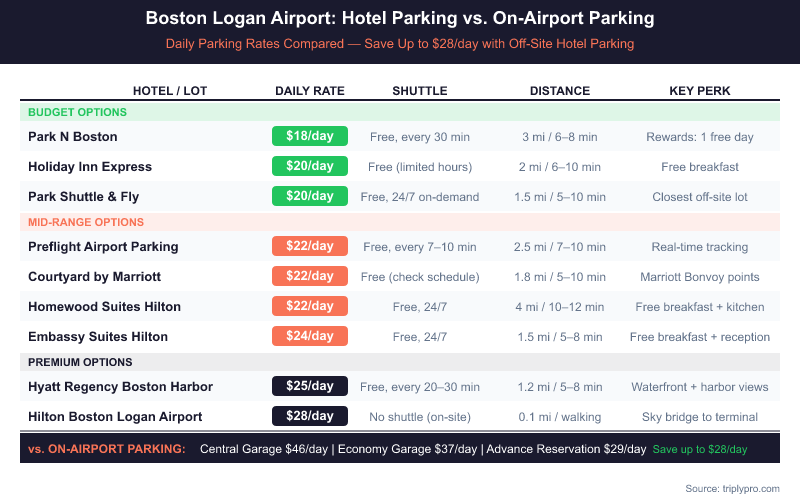Select the $24/day Embassy Suites Hilton rate badge
800x500 pixels.
(310, 336)
